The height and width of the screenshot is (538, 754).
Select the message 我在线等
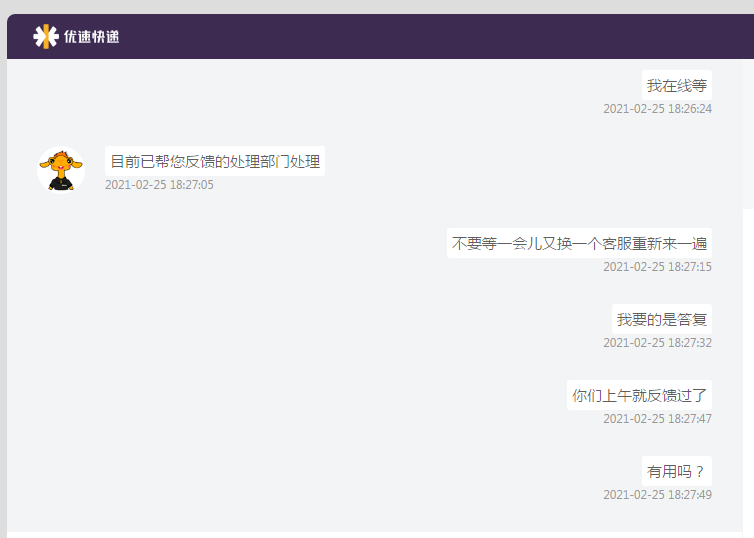tap(677, 86)
